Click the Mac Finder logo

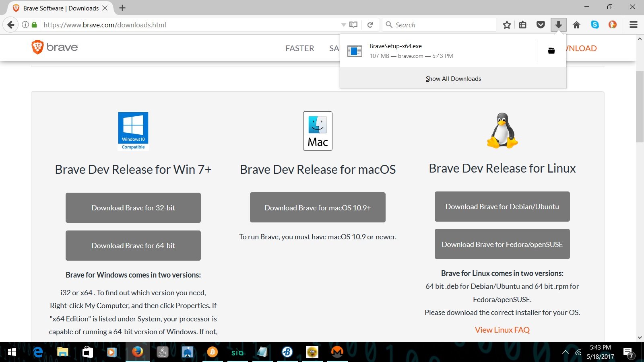point(318,131)
